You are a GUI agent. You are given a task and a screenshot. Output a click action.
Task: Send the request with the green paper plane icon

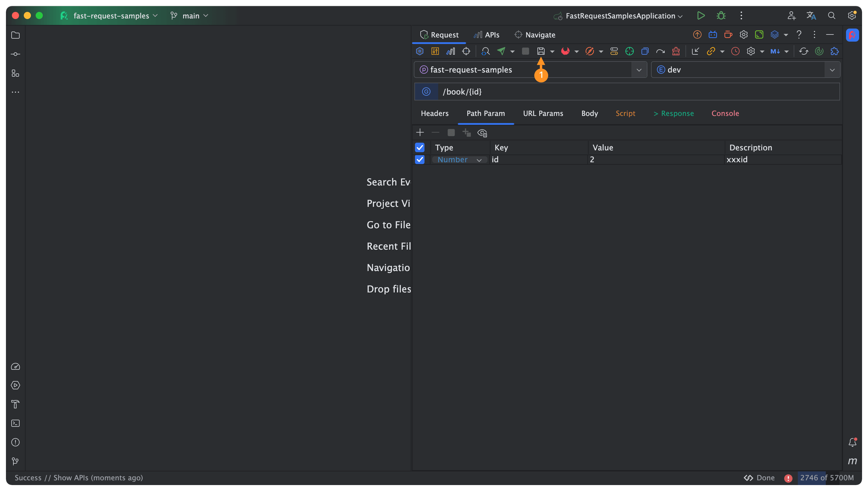point(501,51)
